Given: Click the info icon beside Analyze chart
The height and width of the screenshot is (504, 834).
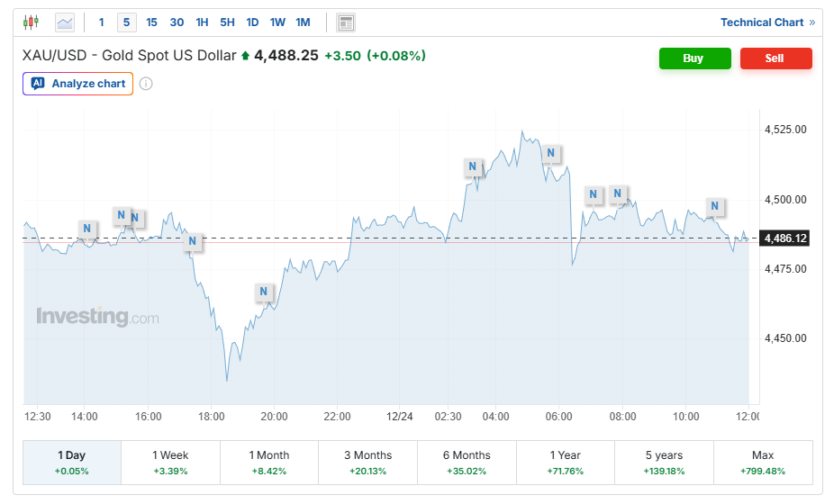Looking at the screenshot, I should [x=146, y=84].
